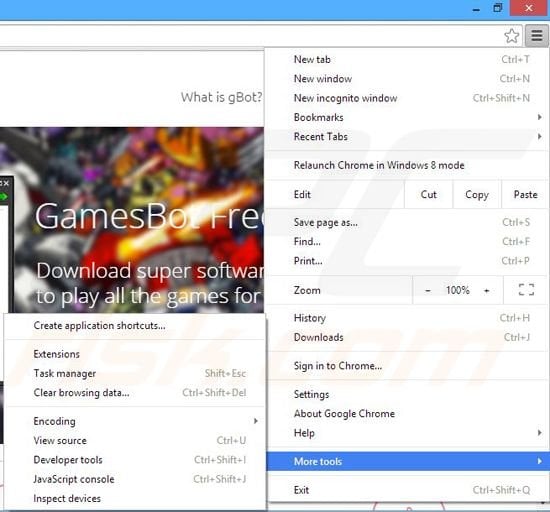
Task: Click the What is gBot? link
Action: point(221,97)
